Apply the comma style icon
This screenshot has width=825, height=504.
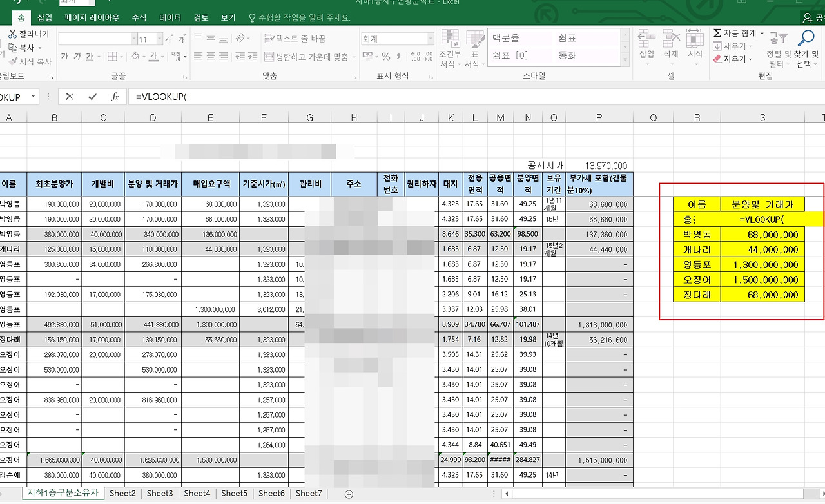pyautogui.click(x=398, y=57)
